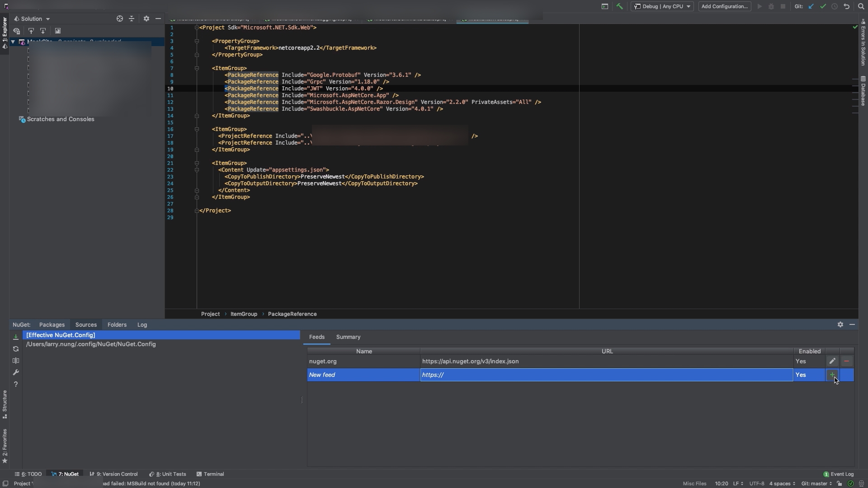Hide the Solution explorer panel

click(158, 19)
